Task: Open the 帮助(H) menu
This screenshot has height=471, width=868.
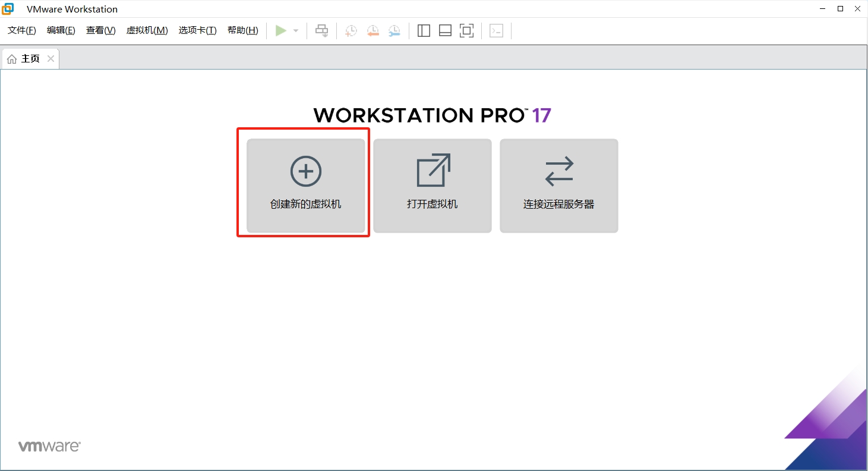Action: [243, 30]
